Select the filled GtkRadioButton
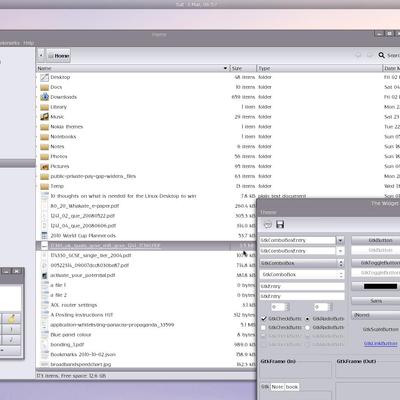400x400 pixels. 307,319
